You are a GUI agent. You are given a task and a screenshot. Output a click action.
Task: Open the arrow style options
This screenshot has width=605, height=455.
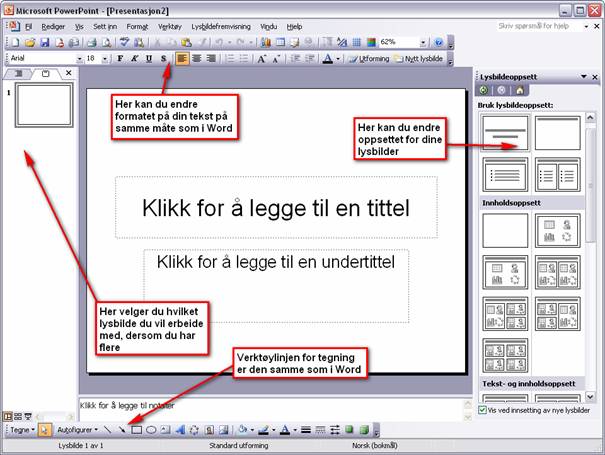335,430
